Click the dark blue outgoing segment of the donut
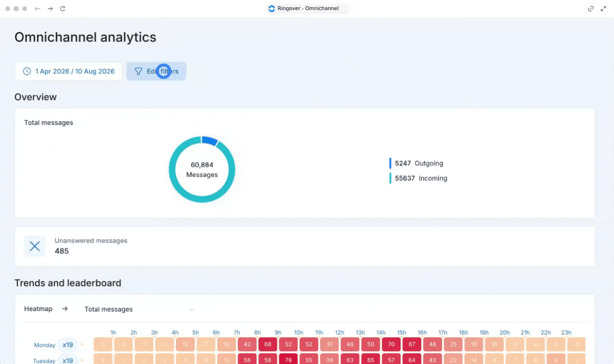Viewport: 614px width, 364px height. pyautogui.click(x=210, y=141)
